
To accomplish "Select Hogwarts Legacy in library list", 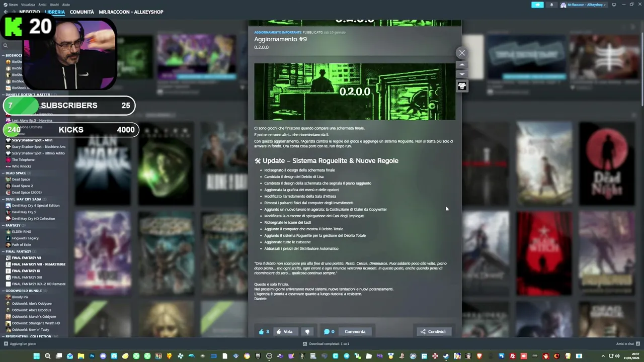I will (x=25, y=238).
